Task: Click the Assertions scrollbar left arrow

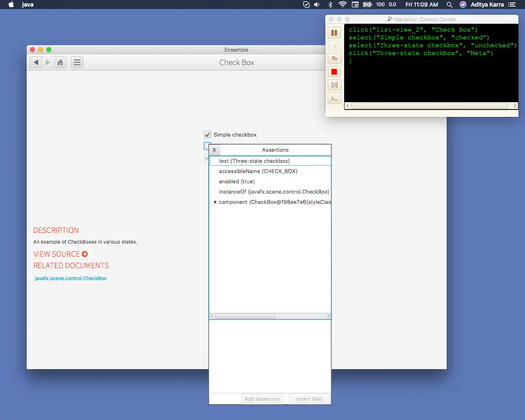Action: tap(212, 316)
